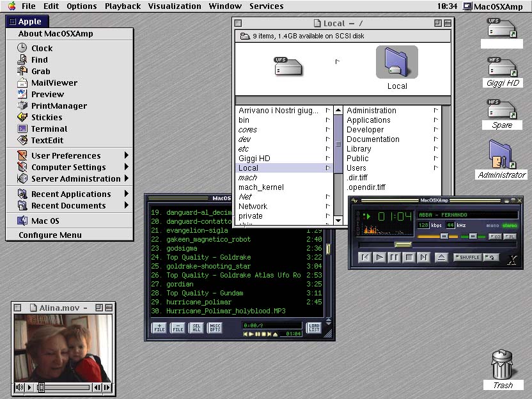Viewport: 532px width, 399px height.
Task: Click scroll up arrow in browser left column
Action: click(x=338, y=110)
